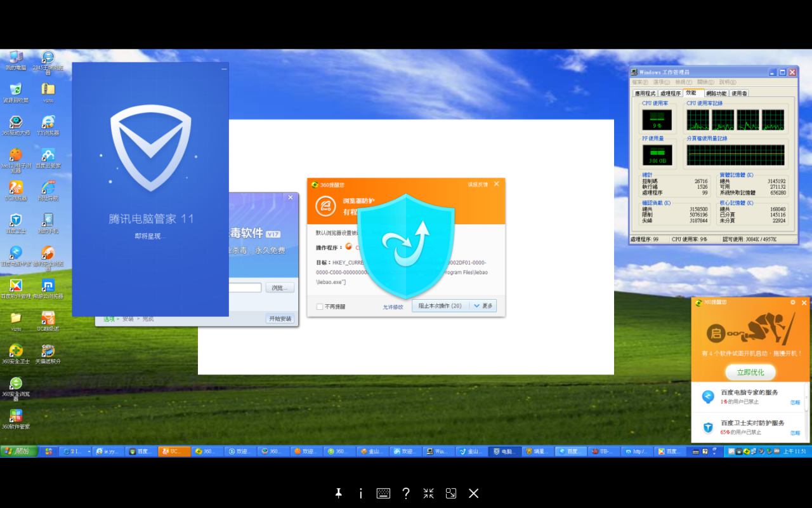Open the 2345王牌浏览器 desktop shortcut
This screenshot has width=812, height=508.
(x=48, y=62)
